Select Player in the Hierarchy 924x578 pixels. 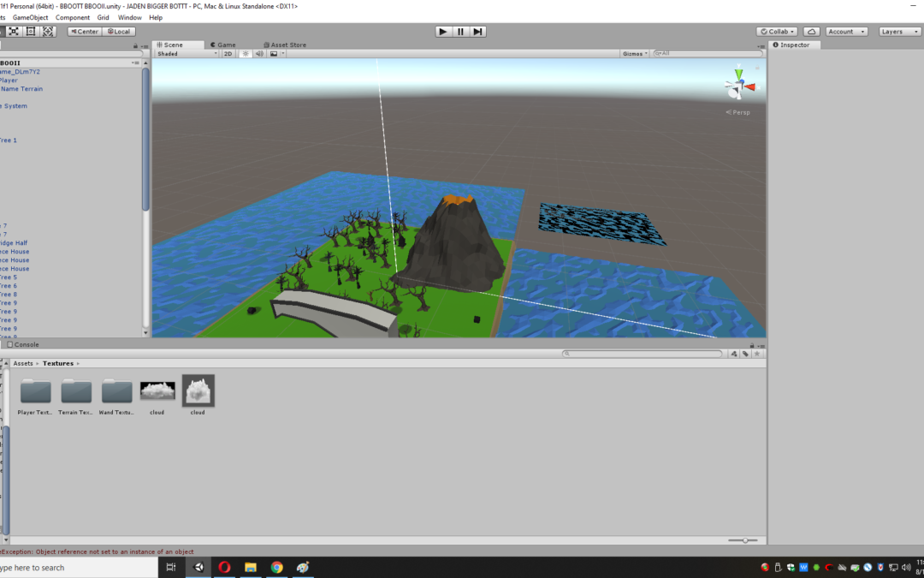[x=9, y=80]
